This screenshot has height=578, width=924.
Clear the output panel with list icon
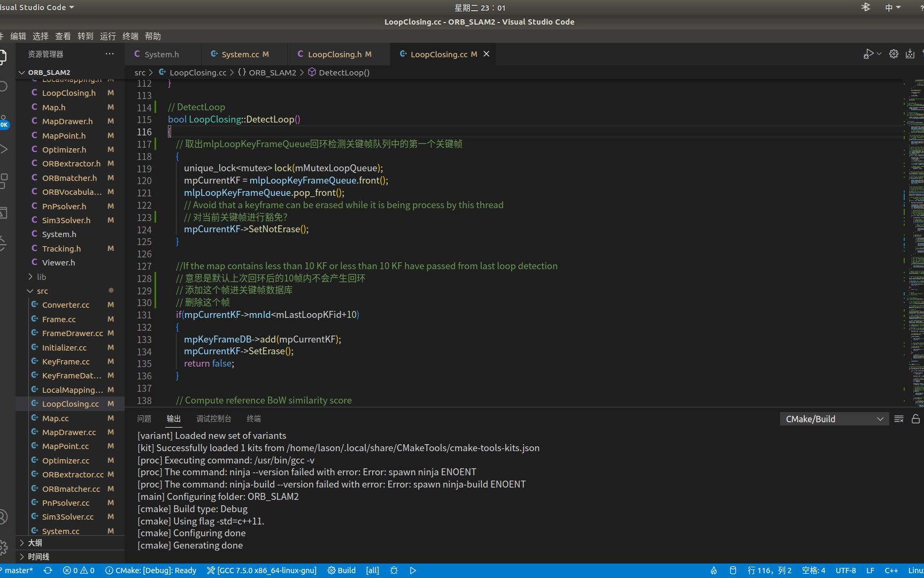[x=899, y=419]
